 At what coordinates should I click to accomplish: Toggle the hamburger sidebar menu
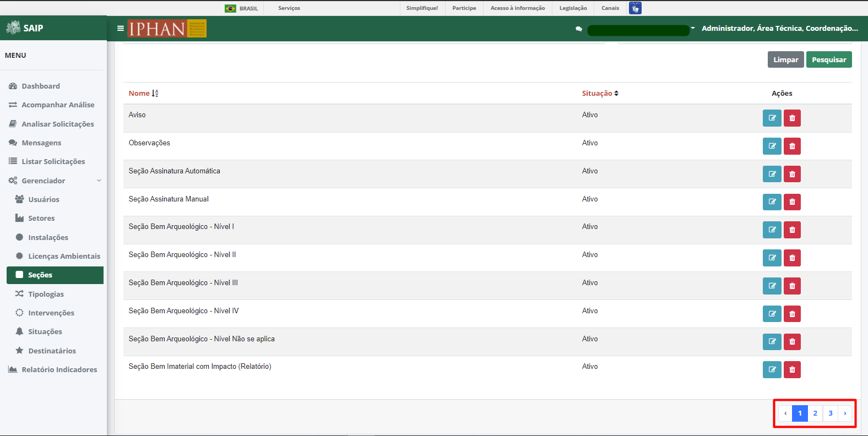point(120,28)
